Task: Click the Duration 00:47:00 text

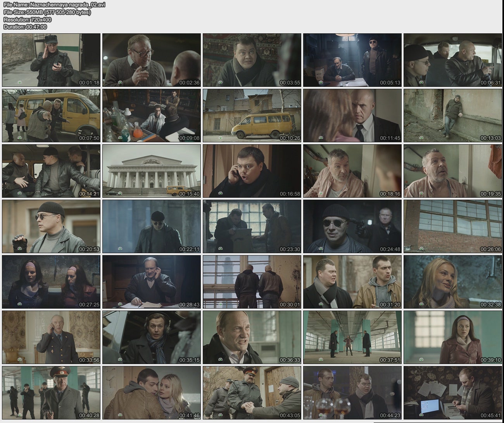Action: [x=25, y=27]
